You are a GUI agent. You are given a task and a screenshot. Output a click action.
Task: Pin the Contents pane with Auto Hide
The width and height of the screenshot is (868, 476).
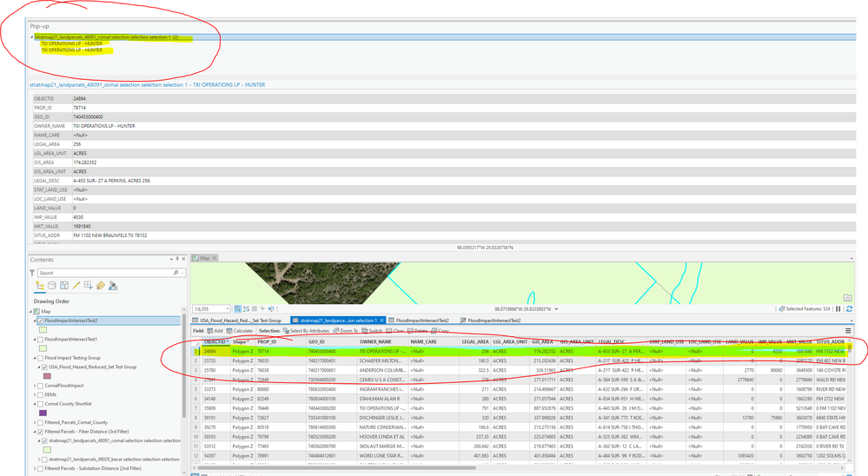178,259
